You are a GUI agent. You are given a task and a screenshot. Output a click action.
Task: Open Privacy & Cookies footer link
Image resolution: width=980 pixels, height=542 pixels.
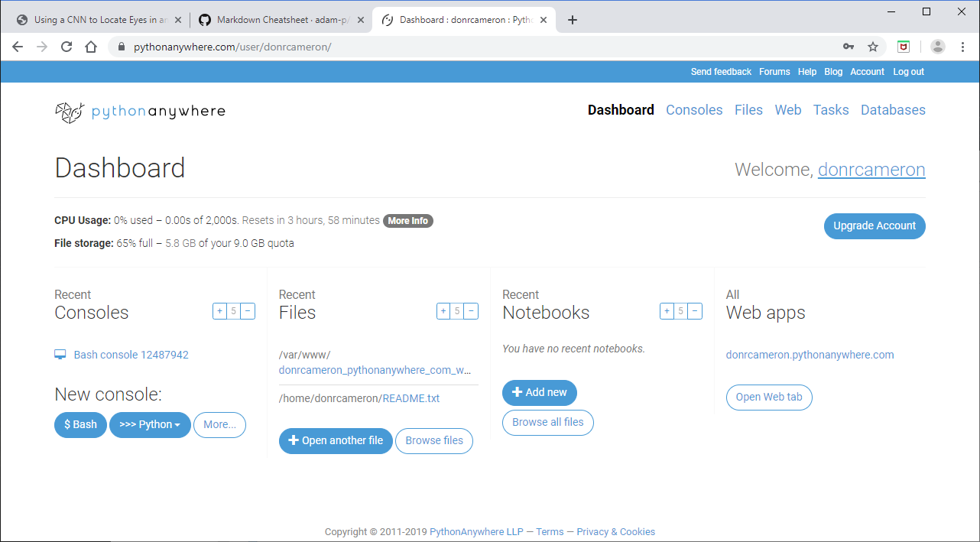click(616, 532)
